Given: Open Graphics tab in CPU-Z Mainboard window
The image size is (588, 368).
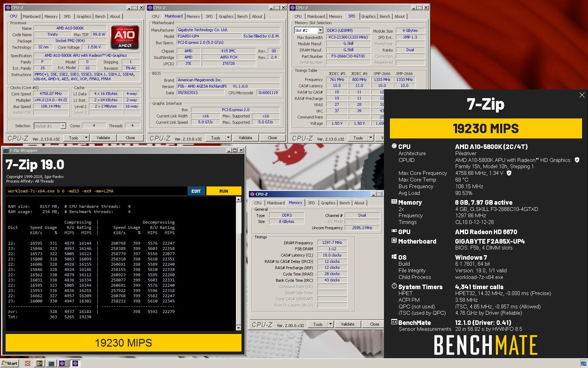Looking at the screenshot, I should coord(226,16).
